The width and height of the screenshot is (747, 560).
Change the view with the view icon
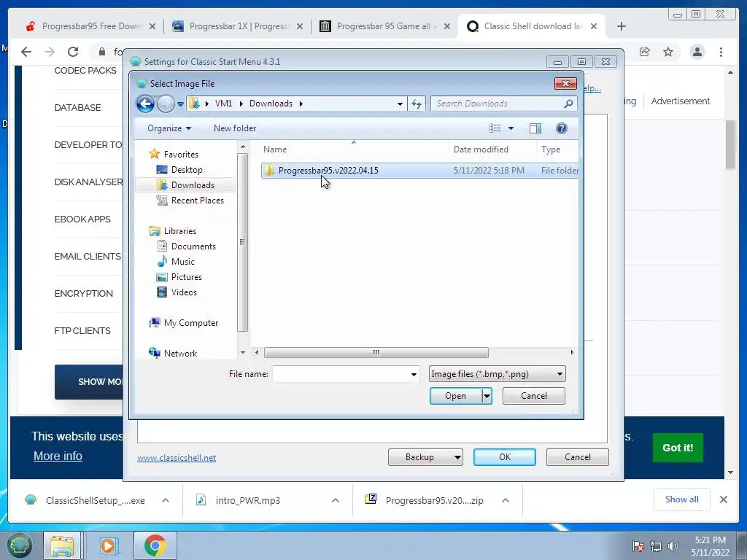point(495,128)
